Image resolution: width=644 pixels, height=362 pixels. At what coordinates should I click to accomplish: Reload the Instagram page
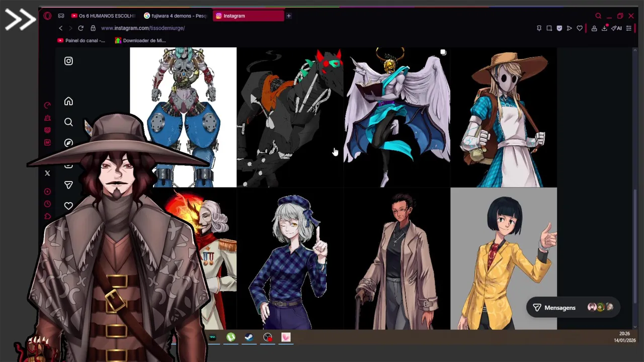(80, 28)
